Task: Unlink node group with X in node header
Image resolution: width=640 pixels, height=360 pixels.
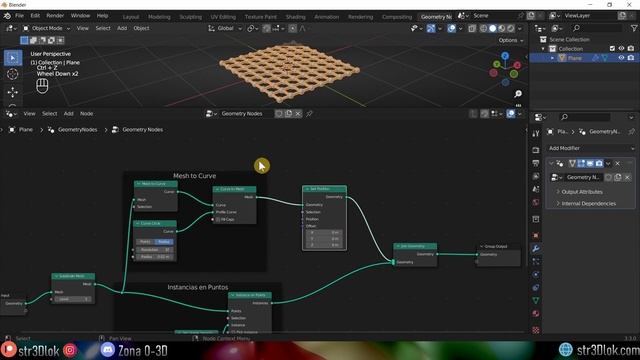Action: pyautogui.click(x=298, y=113)
